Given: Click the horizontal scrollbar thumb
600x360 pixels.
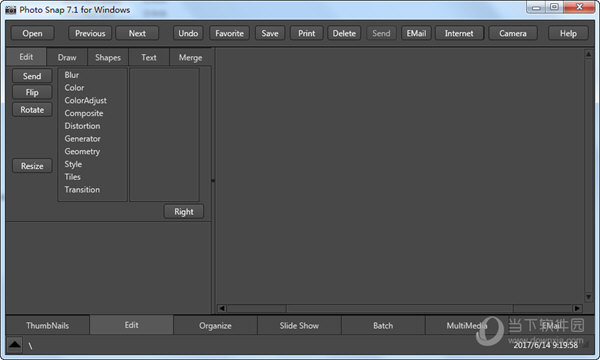Looking at the screenshot, I should pyautogui.click(x=400, y=308).
